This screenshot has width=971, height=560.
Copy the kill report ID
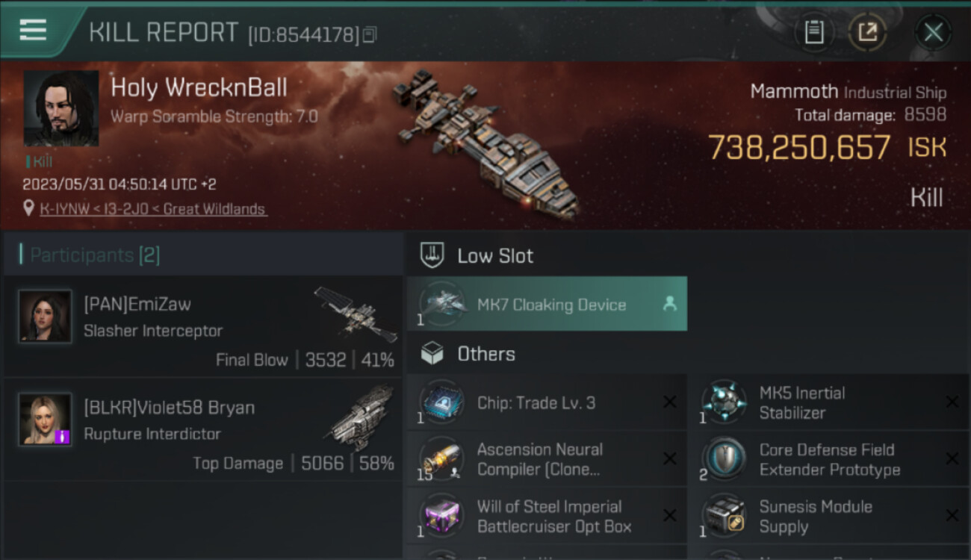click(370, 34)
